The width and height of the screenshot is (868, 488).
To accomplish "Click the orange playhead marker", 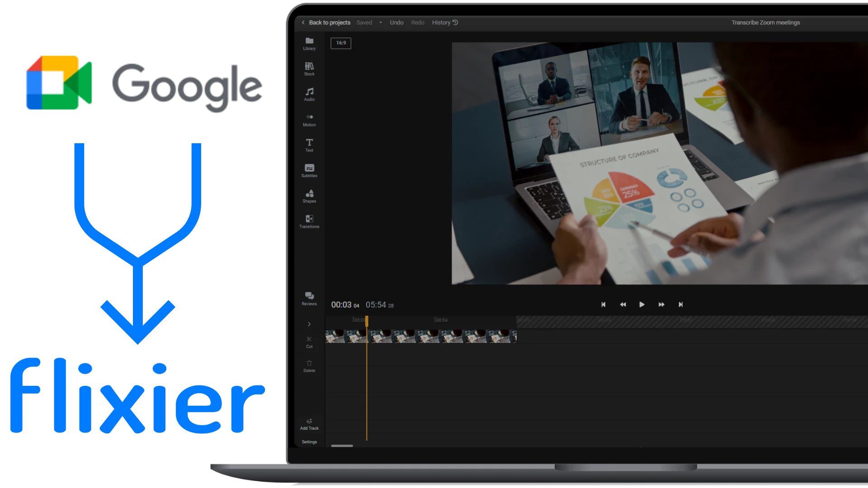I will coord(367,321).
